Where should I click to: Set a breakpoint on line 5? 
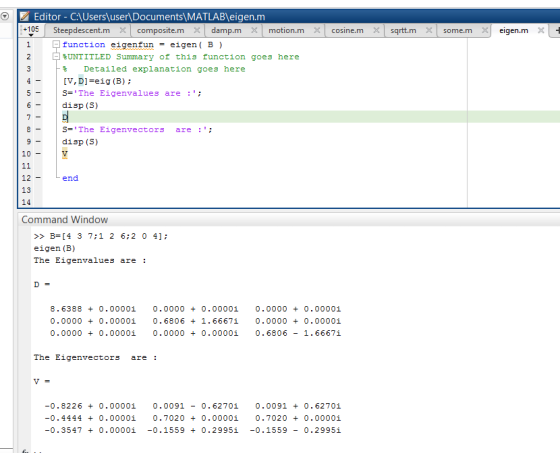38,93
